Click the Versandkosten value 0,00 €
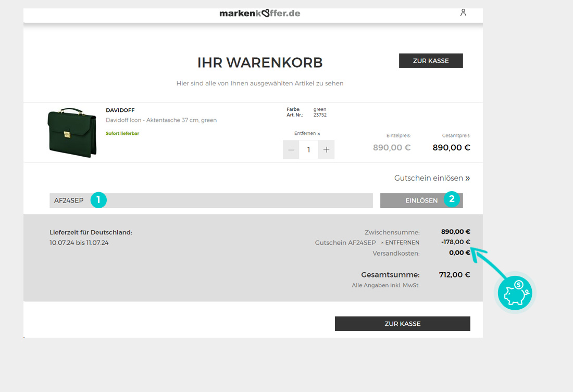 (460, 253)
